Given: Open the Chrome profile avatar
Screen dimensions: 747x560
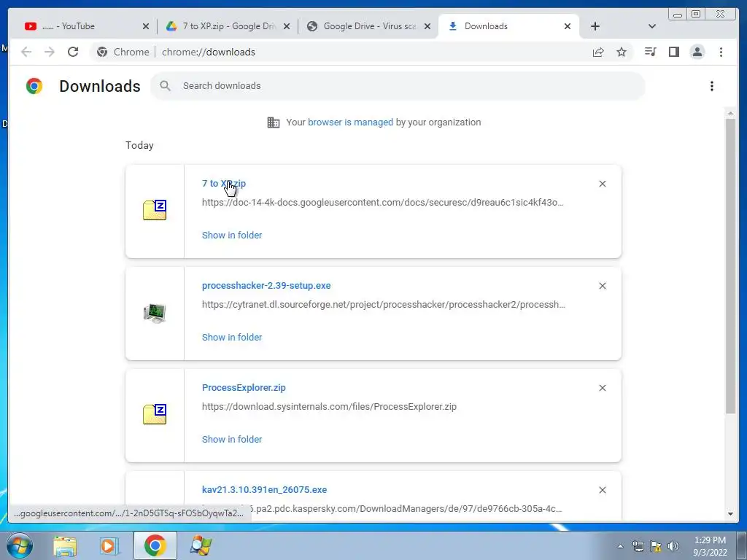Looking at the screenshot, I should click(697, 52).
